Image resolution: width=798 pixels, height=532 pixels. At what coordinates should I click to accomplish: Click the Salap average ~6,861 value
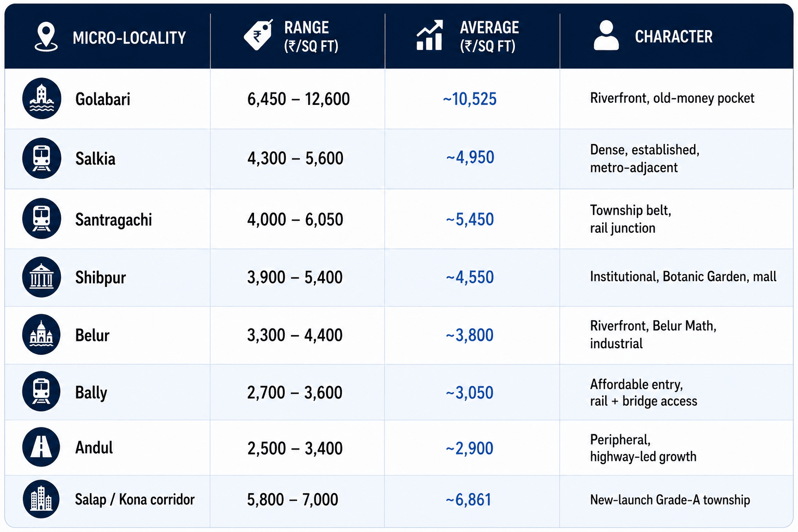[469, 500]
